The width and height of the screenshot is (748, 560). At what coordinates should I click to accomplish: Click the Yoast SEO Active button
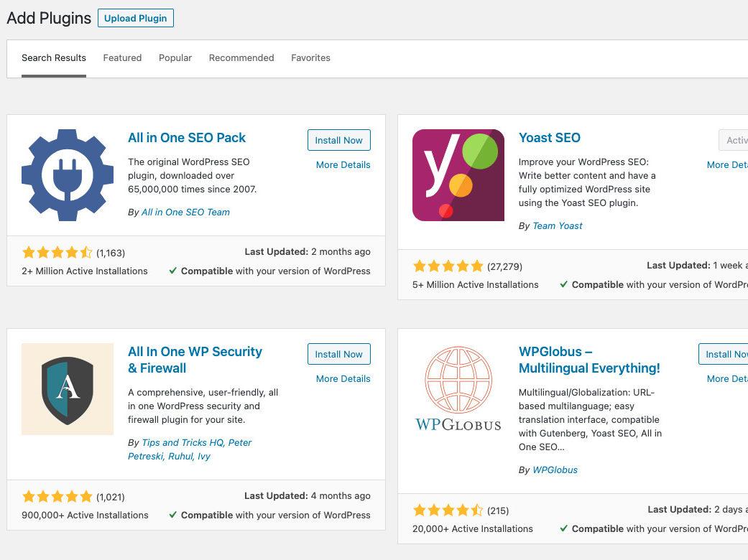pos(734,140)
